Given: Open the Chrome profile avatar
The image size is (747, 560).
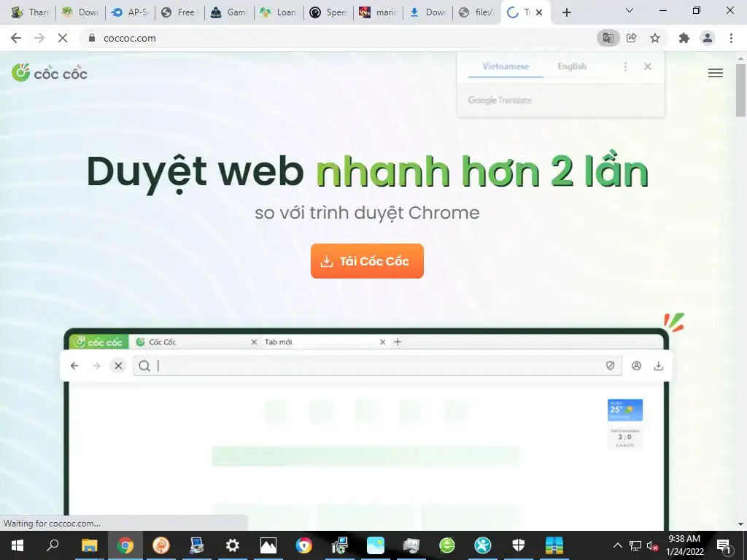Looking at the screenshot, I should 708,38.
